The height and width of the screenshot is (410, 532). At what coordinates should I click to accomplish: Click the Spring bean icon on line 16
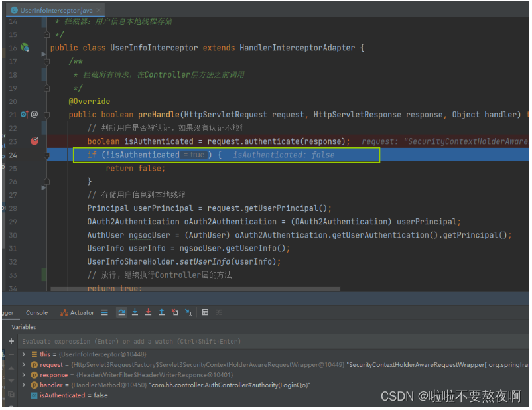tap(25, 48)
